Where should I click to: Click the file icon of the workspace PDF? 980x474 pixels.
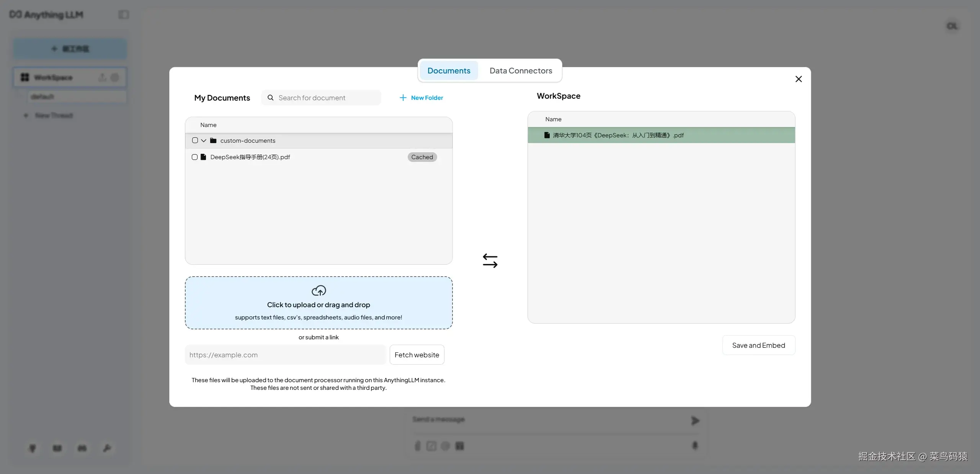pos(547,135)
